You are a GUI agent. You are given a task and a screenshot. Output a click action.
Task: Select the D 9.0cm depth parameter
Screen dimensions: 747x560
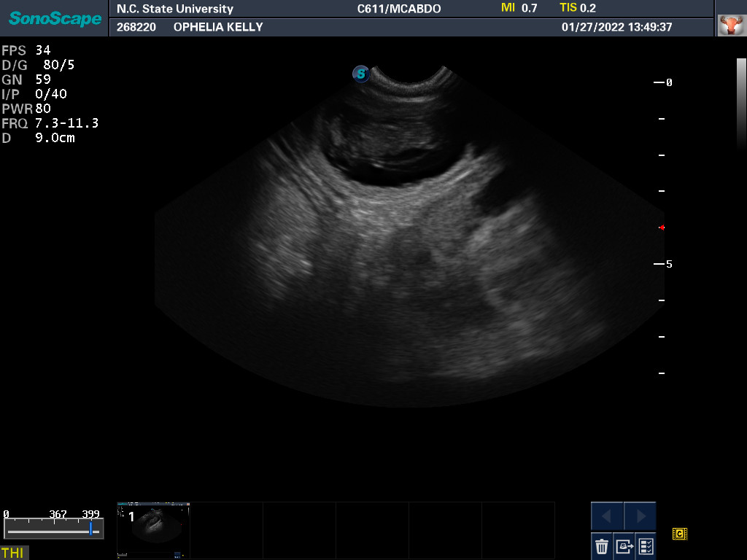(38, 138)
